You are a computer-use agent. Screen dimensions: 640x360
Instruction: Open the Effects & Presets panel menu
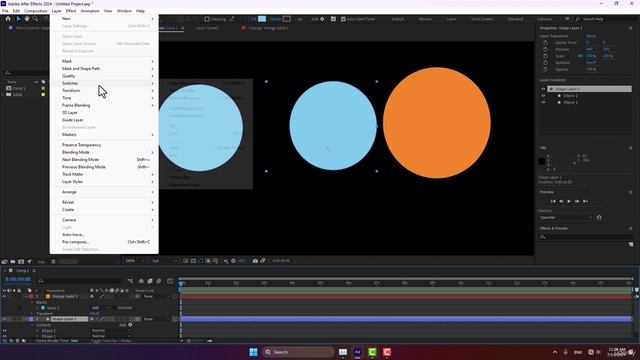click(631, 229)
